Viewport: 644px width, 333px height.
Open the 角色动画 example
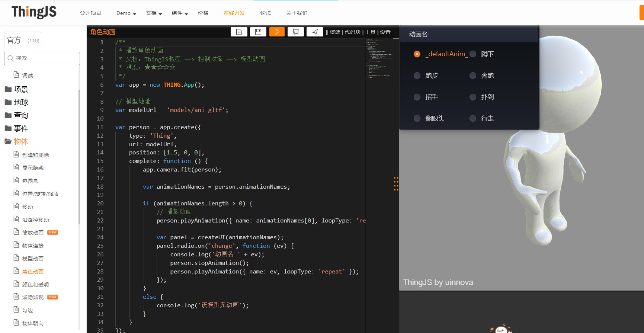(x=33, y=272)
